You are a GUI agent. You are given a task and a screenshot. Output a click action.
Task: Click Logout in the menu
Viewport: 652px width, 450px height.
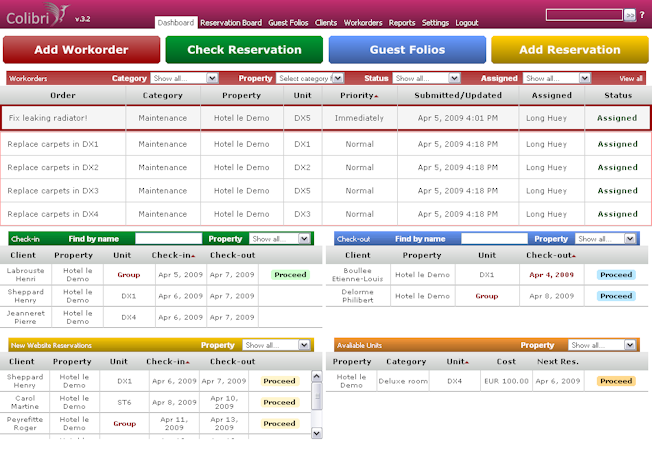(467, 22)
